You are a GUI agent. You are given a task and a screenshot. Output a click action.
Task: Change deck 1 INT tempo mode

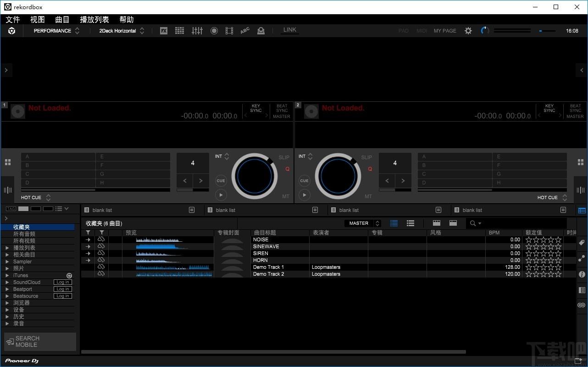[222, 156]
